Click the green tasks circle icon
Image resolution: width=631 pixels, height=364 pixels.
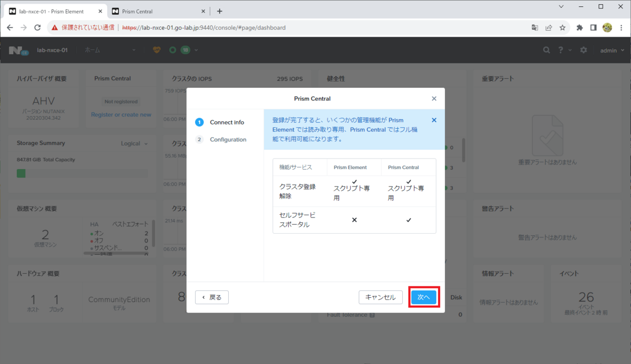tap(172, 50)
